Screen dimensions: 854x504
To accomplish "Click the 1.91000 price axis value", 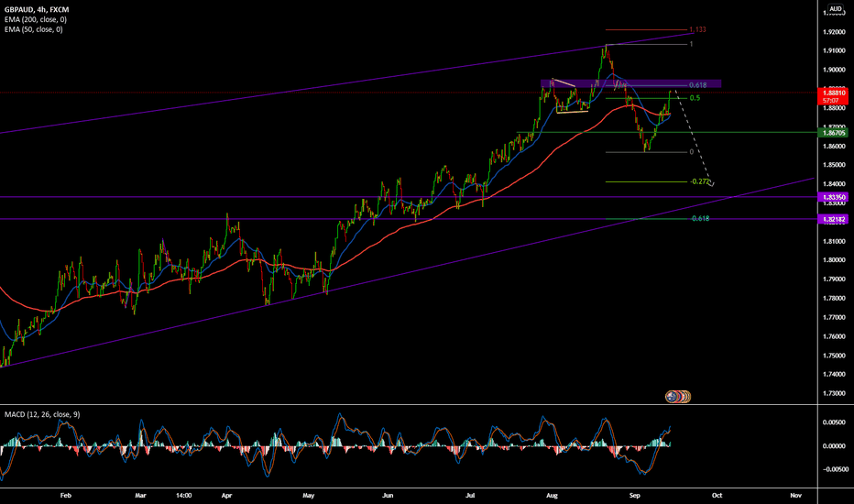I will pos(834,50).
